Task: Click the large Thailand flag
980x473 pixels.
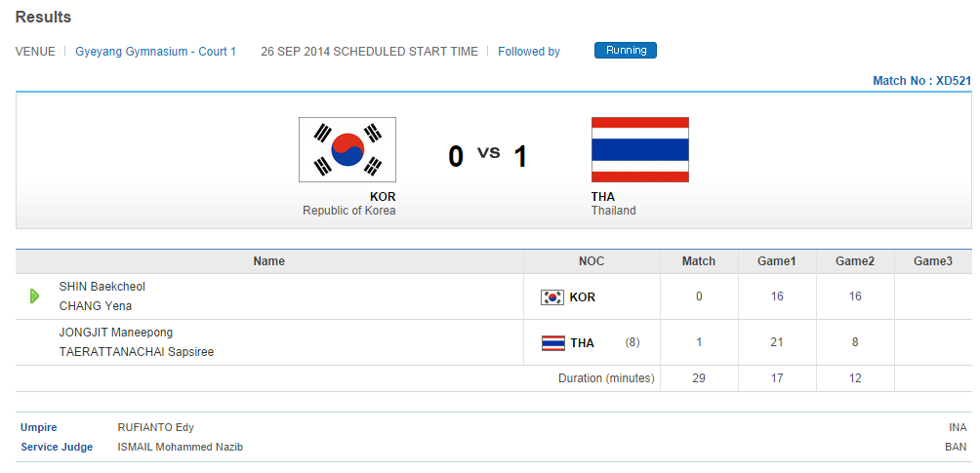Action: click(640, 149)
